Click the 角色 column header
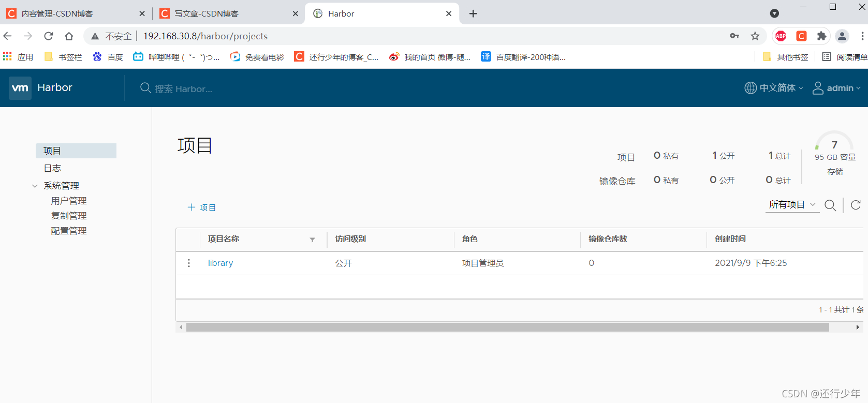Viewport: 868px width, 403px height. pos(470,239)
